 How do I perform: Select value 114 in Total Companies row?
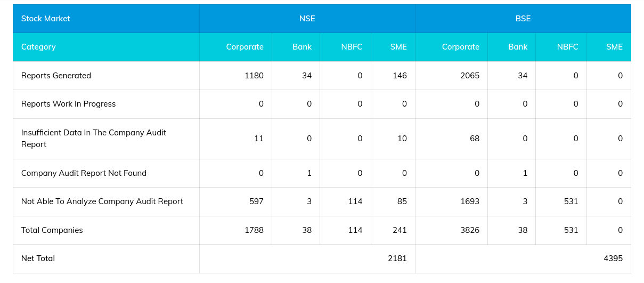point(355,230)
